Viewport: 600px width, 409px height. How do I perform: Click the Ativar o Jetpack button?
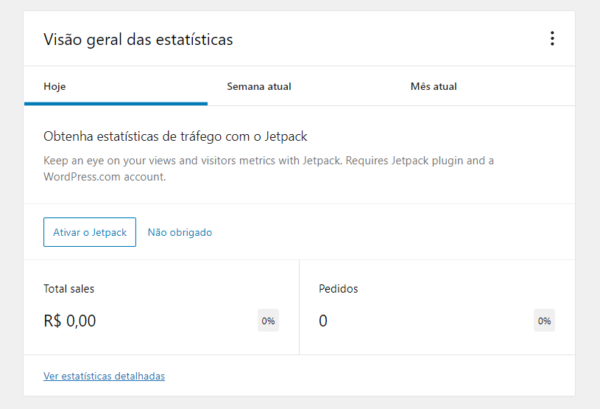coord(89,232)
